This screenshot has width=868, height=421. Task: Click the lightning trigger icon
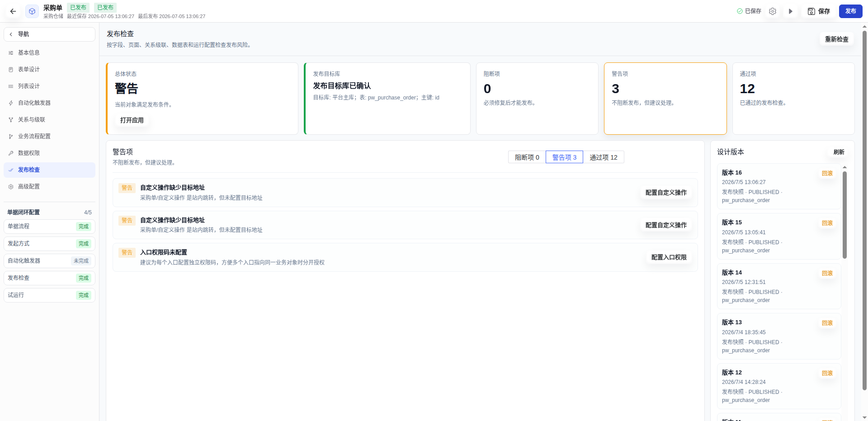tap(11, 103)
